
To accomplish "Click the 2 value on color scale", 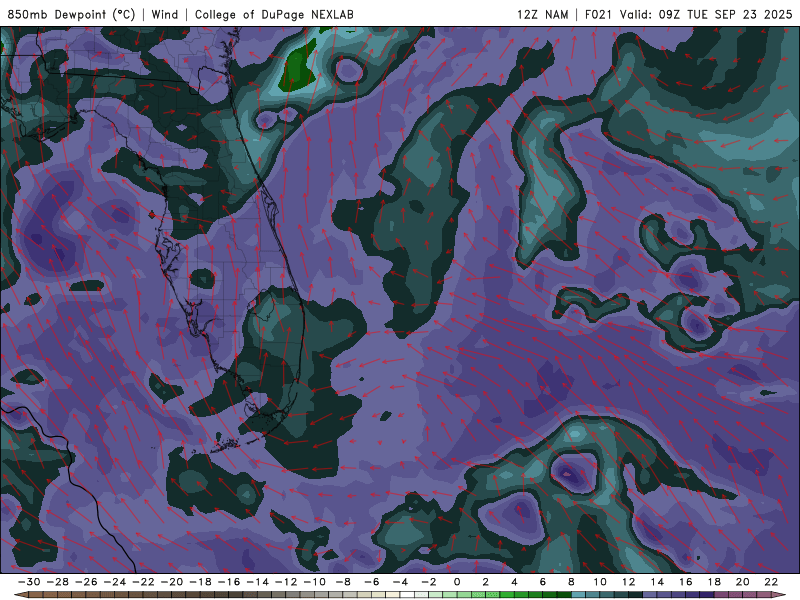I will [x=485, y=582].
